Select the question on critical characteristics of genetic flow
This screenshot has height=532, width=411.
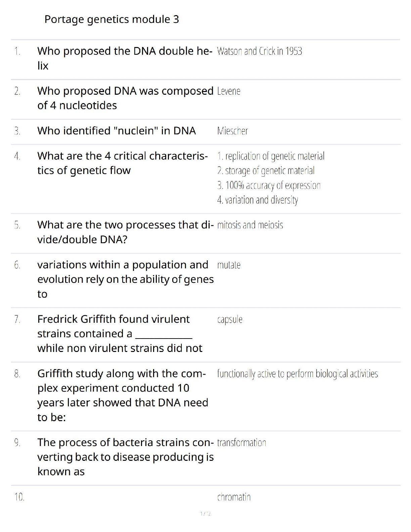[x=122, y=163]
